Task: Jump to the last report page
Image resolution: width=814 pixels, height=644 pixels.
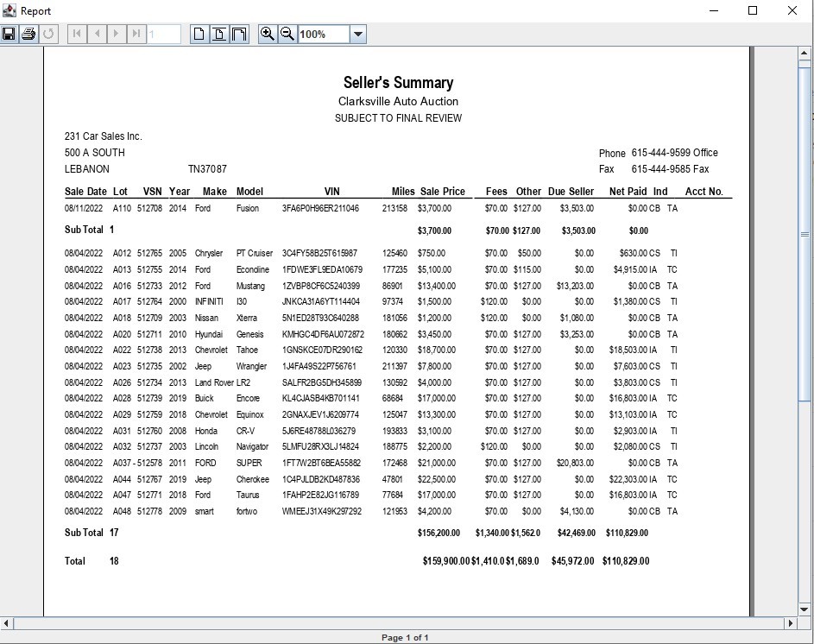Action: point(136,34)
